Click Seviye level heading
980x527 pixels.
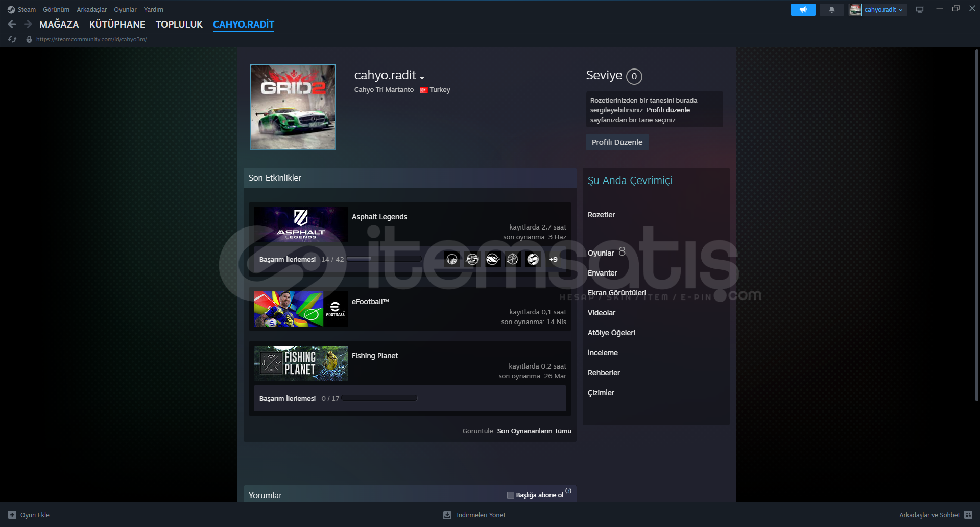[604, 75]
